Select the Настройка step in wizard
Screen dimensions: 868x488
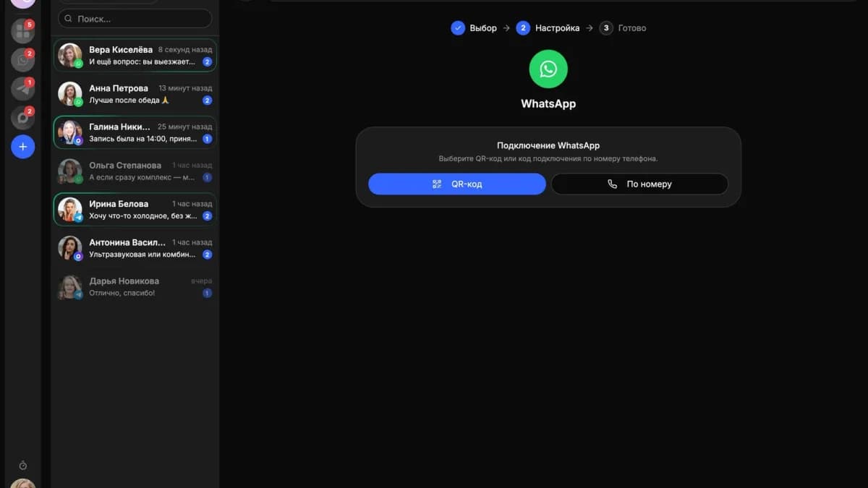click(x=548, y=28)
